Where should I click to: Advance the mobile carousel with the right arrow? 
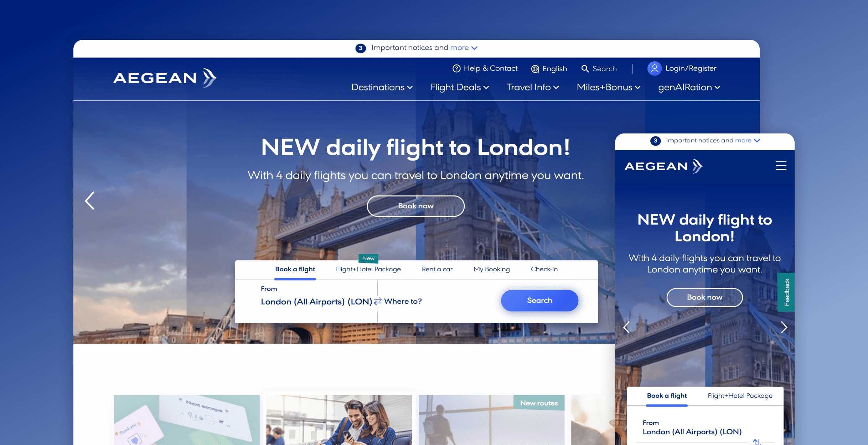click(784, 327)
